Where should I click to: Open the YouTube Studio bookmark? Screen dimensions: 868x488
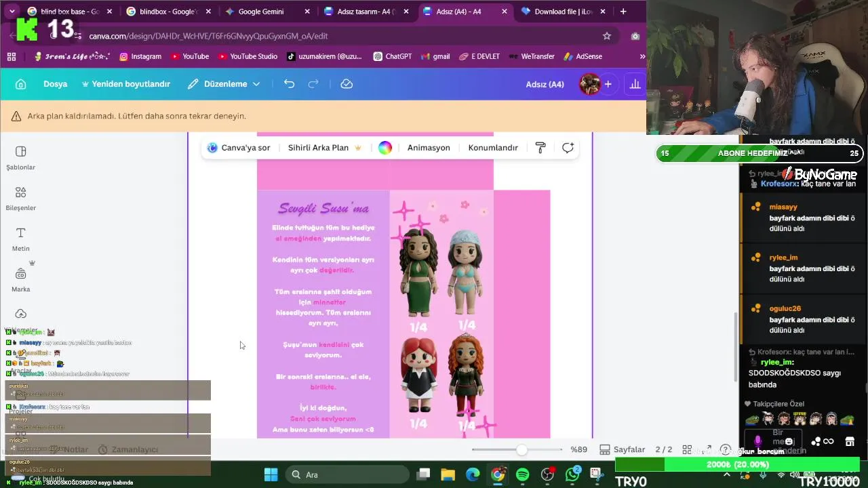point(247,56)
